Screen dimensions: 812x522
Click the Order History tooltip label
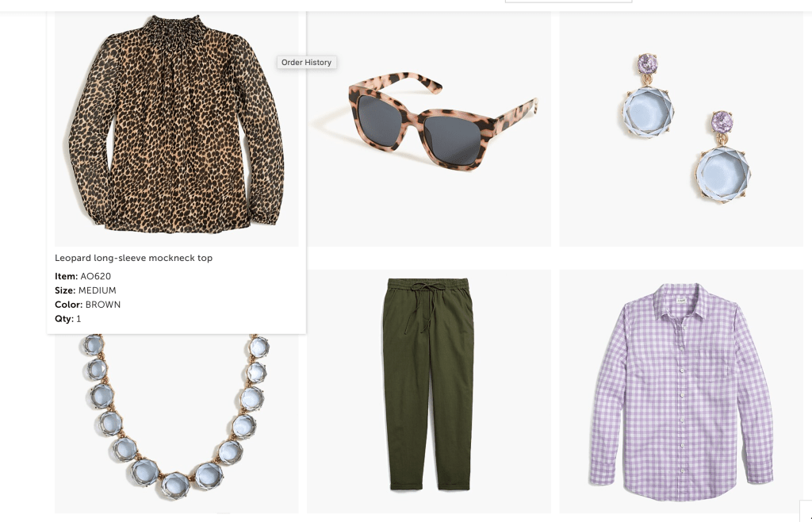(307, 62)
